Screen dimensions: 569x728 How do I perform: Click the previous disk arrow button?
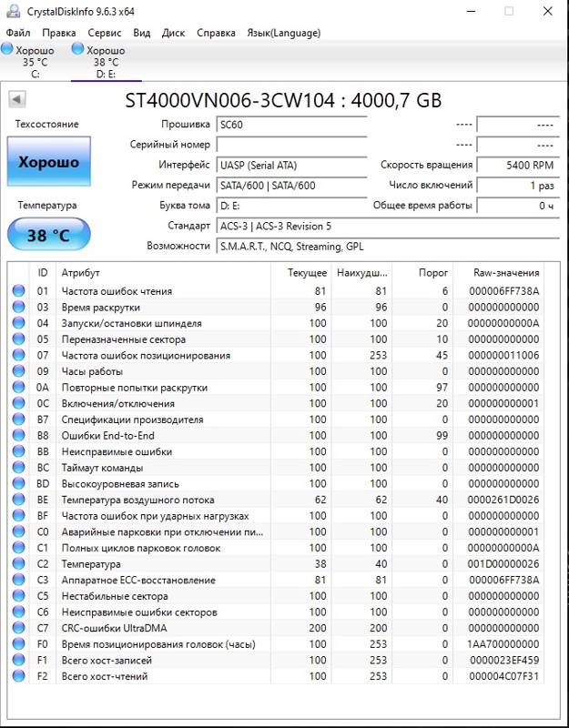(17, 99)
